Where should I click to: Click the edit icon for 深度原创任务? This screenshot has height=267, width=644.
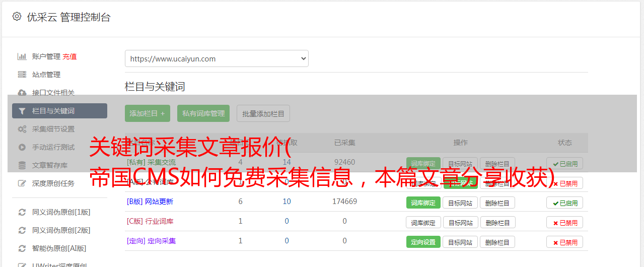click(22, 183)
